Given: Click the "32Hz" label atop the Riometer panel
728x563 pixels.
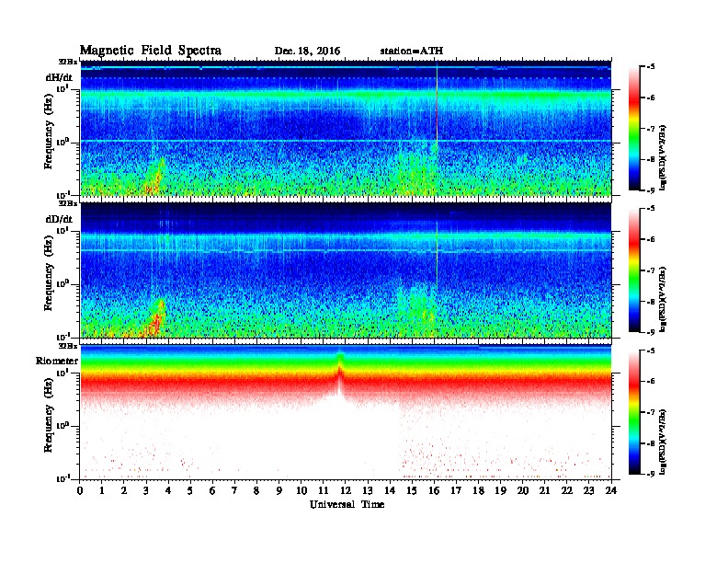Looking at the screenshot, I should 67,346.
